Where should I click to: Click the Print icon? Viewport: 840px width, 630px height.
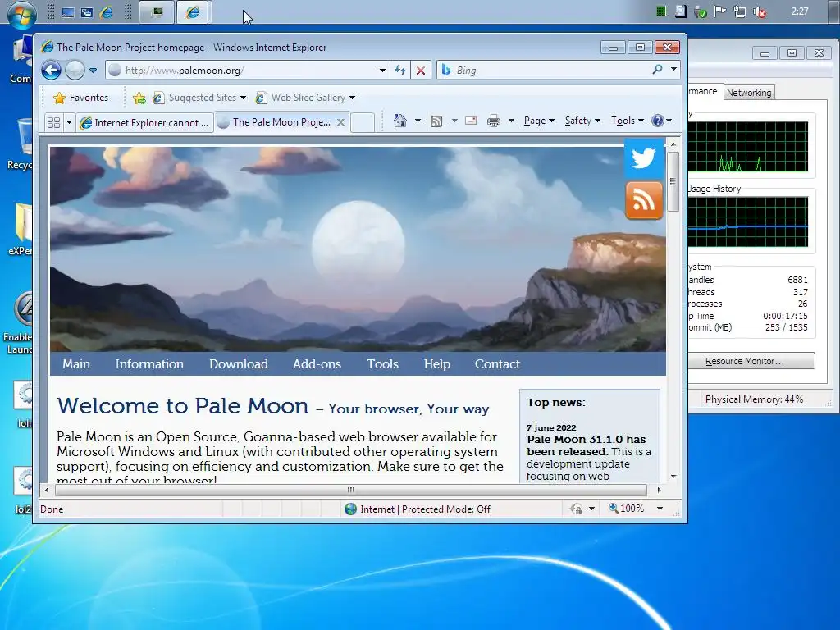click(493, 121)
